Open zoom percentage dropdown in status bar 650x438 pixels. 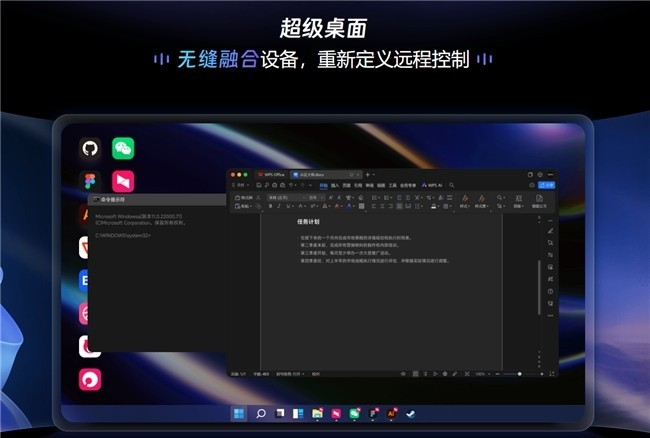tap(482, 374)
